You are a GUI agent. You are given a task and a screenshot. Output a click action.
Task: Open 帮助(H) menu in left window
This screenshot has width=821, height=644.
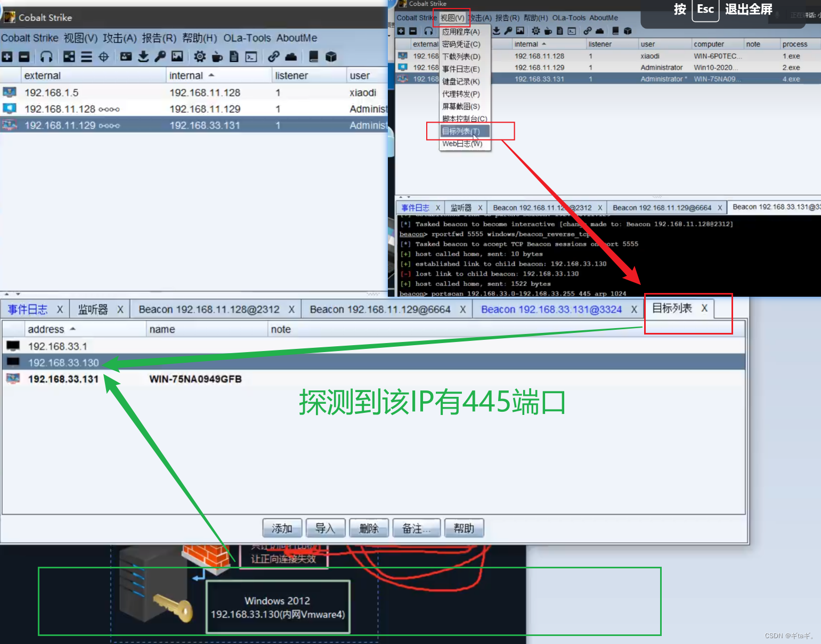(200, 38)
